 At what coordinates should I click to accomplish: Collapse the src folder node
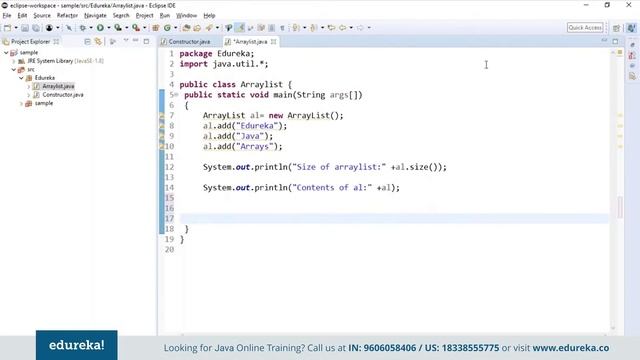click(14, 70)
